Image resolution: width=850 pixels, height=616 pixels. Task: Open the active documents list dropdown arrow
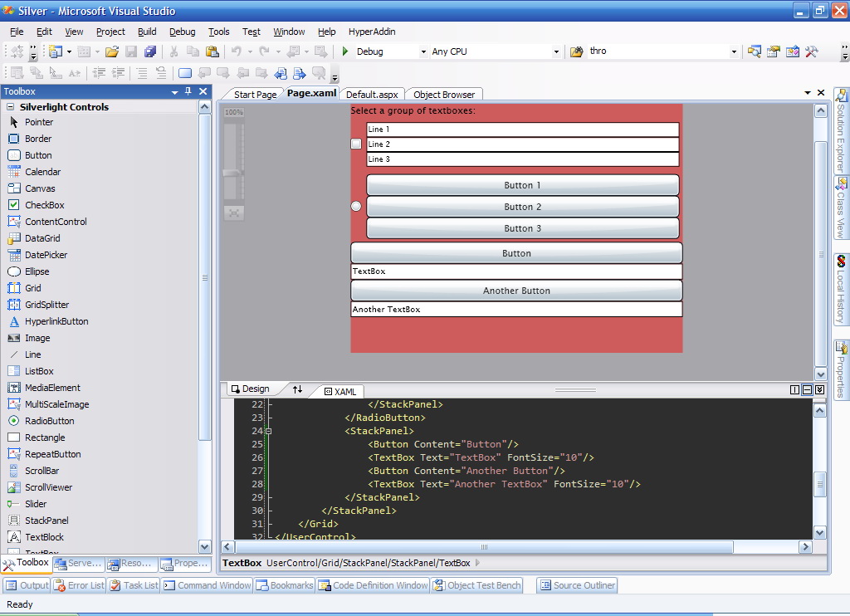pyautogui.click(x=808, y=93)
